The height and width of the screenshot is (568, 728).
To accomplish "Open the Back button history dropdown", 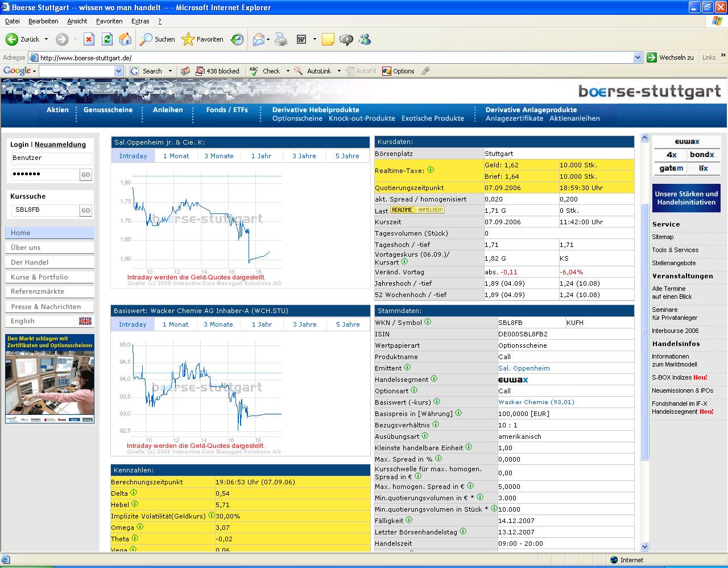I will tap(47, 39).
